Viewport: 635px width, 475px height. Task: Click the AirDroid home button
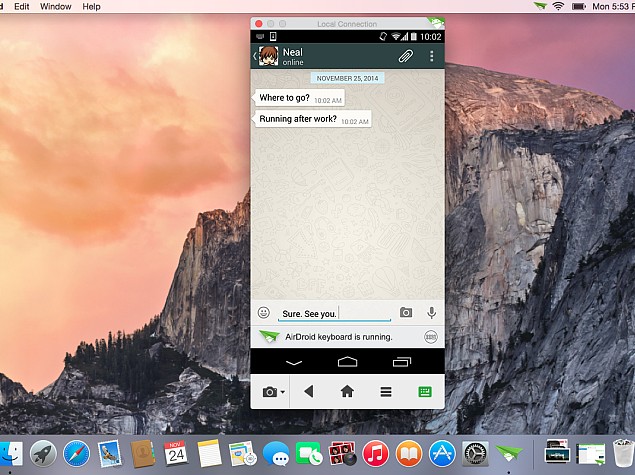coord(347,392)
